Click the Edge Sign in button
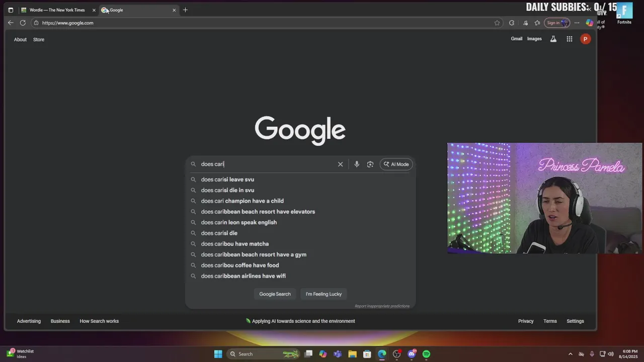The height and width of the screenshot is (362, 644). tap(556, 23)
